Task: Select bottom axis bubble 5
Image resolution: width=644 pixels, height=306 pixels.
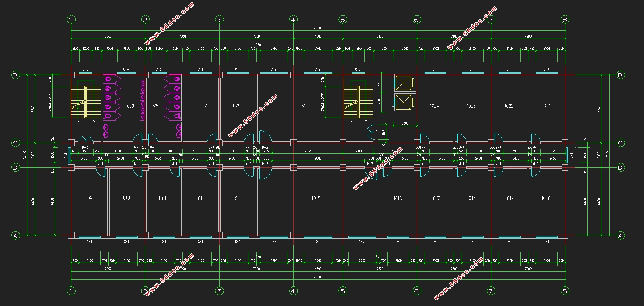Action: point(342,291)
